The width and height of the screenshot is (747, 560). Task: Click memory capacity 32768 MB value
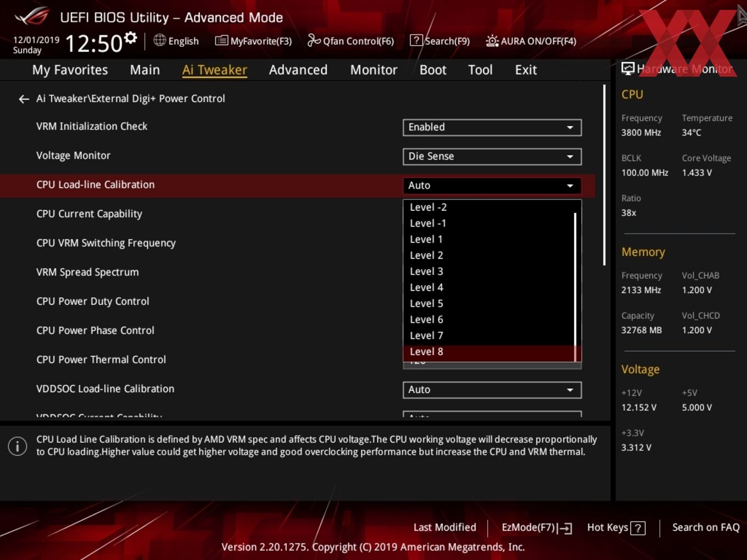[641, 330]
